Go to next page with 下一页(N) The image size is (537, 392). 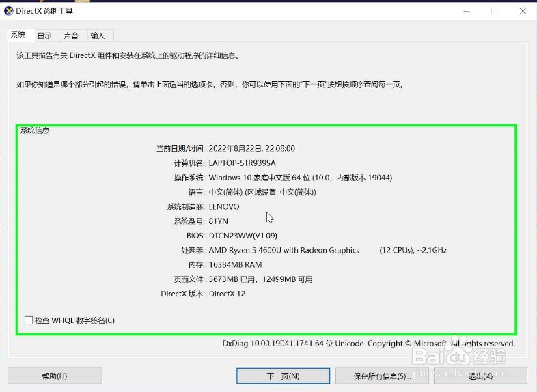tap(284, 376)
